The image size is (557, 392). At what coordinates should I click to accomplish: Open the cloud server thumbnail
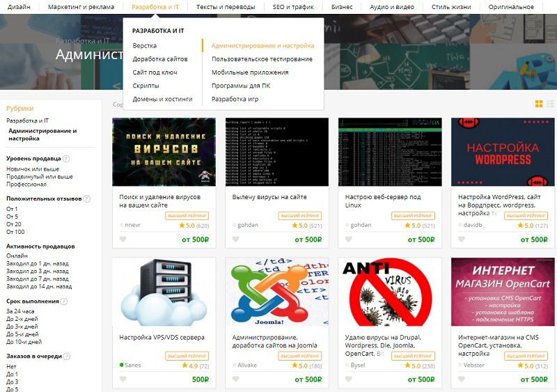[x=164, y=292]
